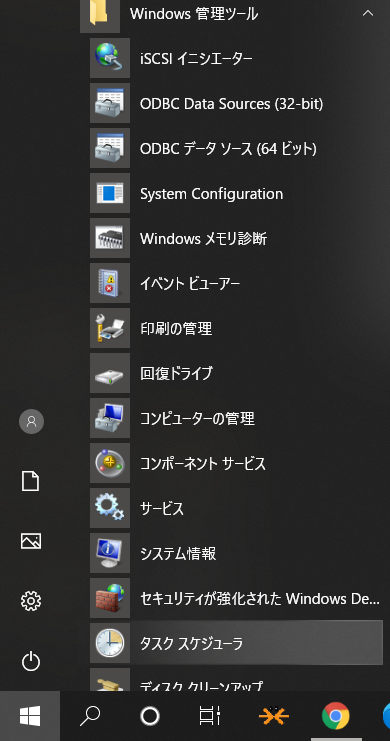Open the イベント ビューアー notebook icon
Viewport: 390px width, 741px height.
(110, 283)
